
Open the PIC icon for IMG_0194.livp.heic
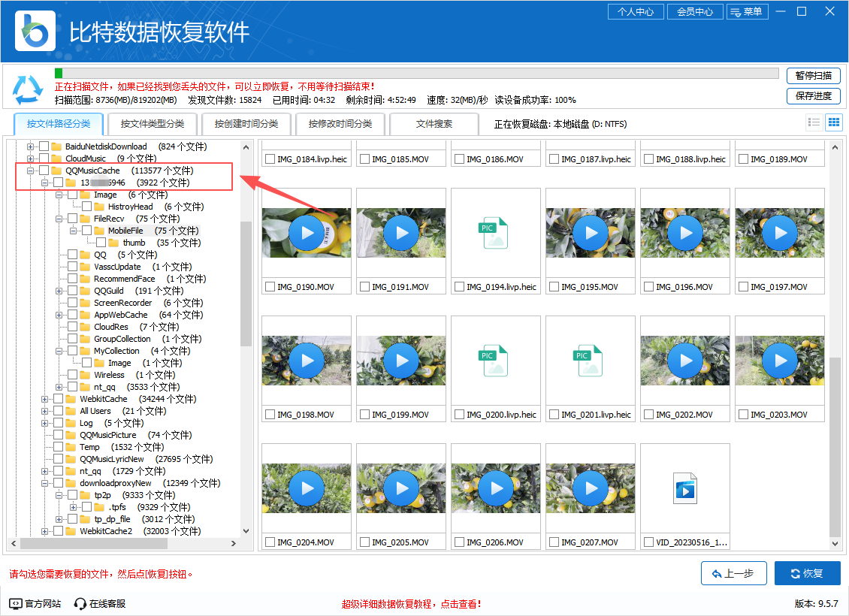tap(495, 232)
